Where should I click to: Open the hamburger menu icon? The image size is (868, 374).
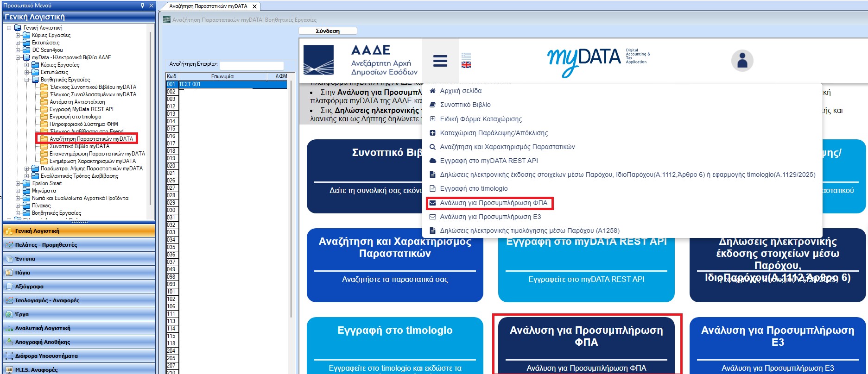440,61
